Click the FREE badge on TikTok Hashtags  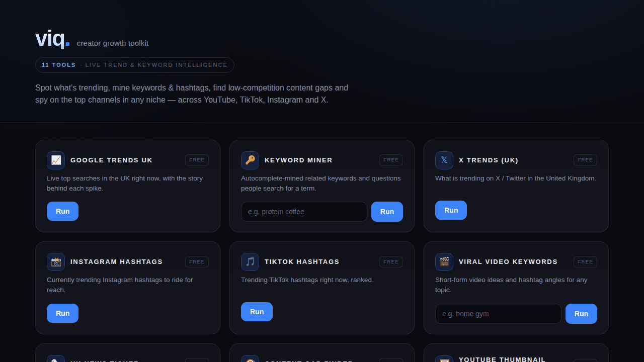click(x=391, y=262)
